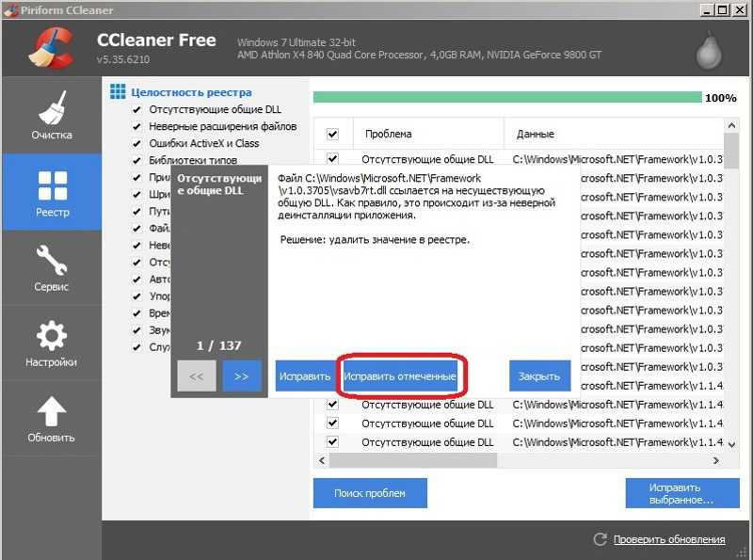Start scan with Поиск проблем button
753x560 pixels.
[370, 493]
